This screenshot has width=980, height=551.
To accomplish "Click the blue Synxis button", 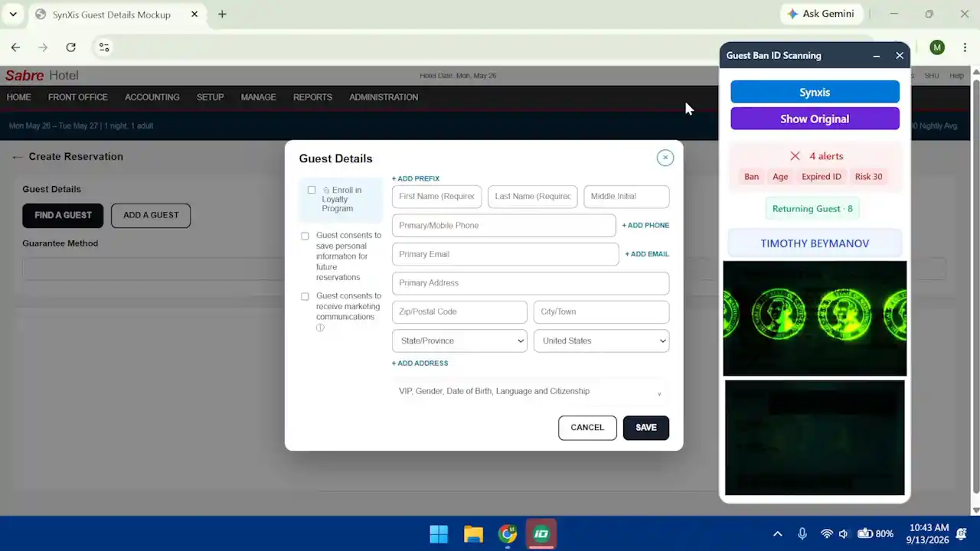I will [x=815, y=92].
